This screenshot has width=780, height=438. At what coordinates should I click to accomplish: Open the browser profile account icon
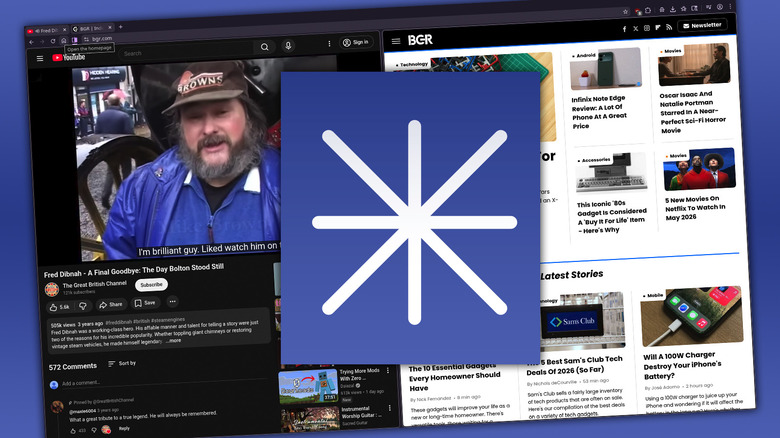tap(719, 7)
